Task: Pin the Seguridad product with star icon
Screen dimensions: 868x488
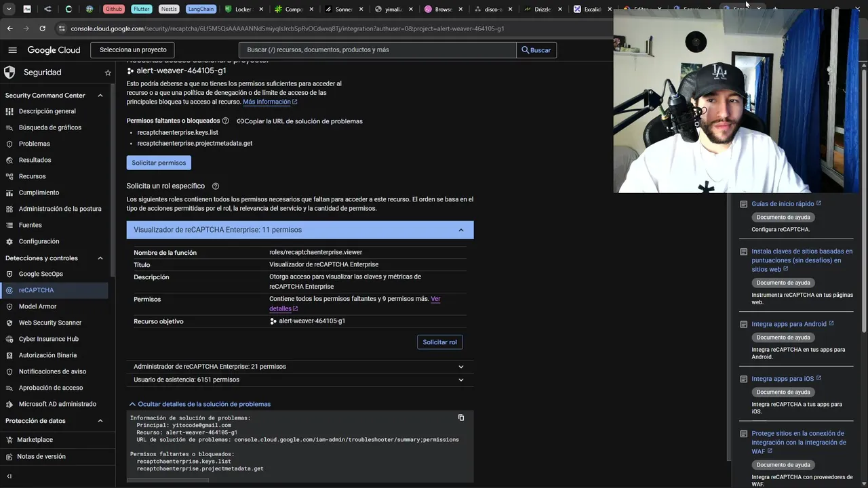Action: pos(108,73)
